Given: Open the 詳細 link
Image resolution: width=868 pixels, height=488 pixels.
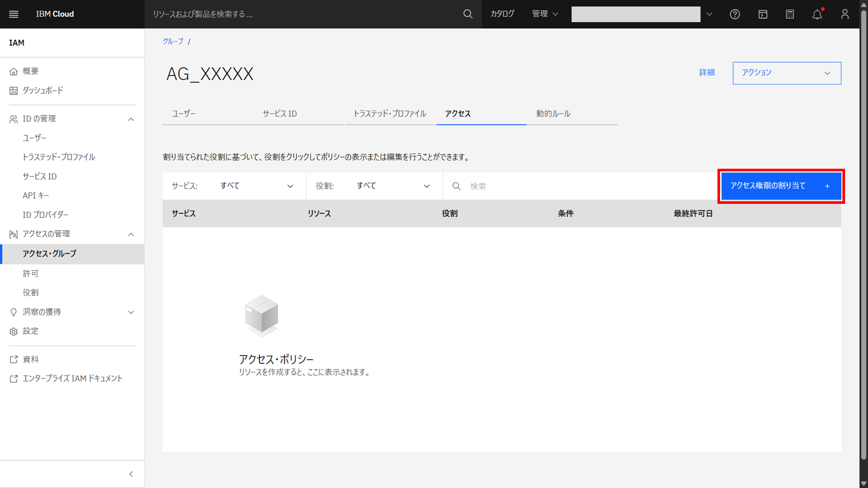Looking at the screenshot, I should (x=707, y=72).
